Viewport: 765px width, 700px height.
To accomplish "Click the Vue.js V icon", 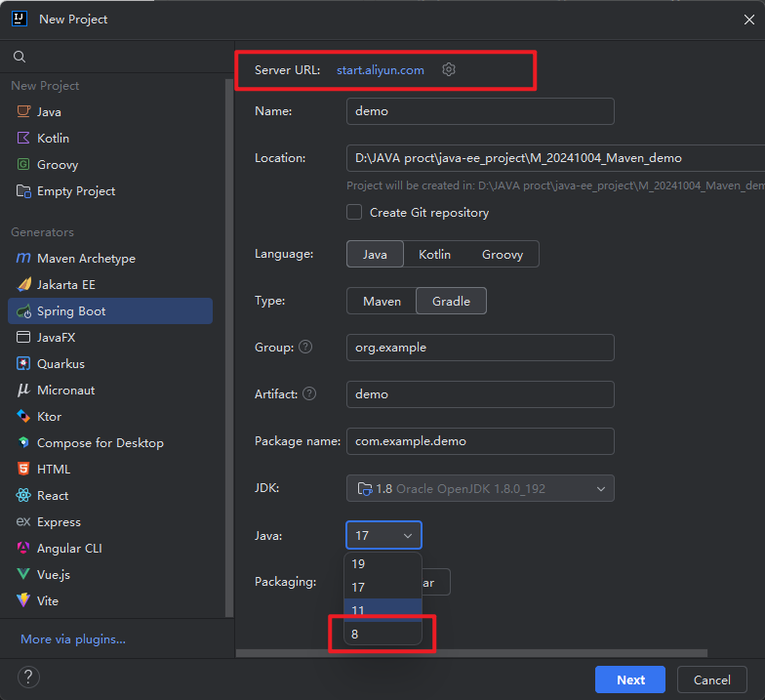I will pyautogui.click(x=23, y=574).
